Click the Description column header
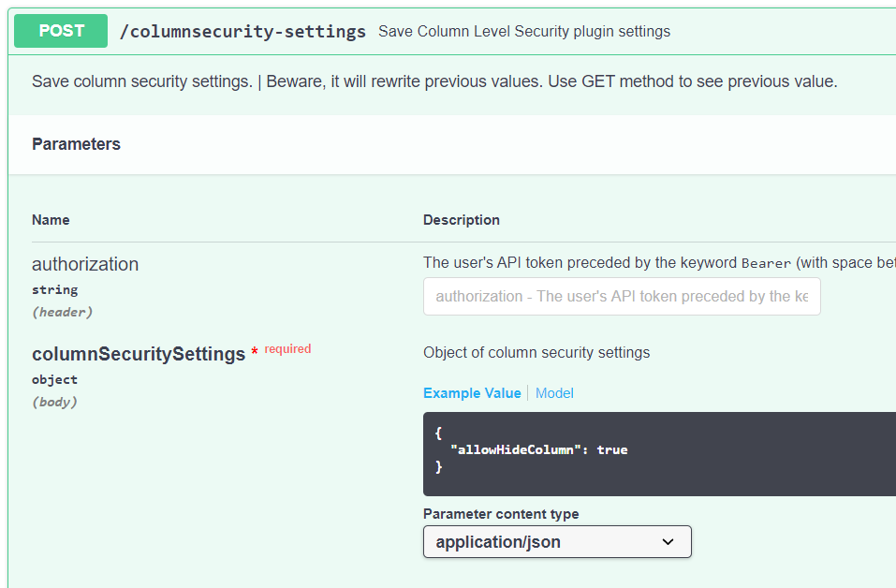This screenshot has height=588, width=896. 462,220
